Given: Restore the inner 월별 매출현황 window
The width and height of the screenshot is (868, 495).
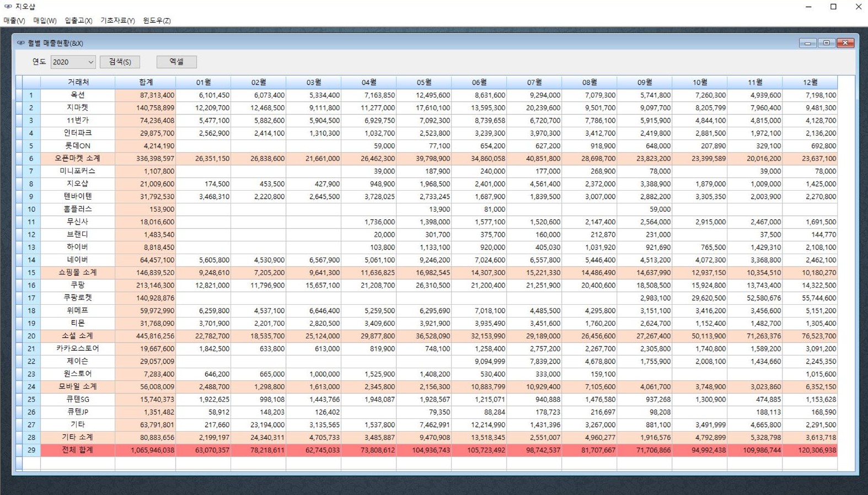Looking at the screenshot, I should (x=826, y=43).
